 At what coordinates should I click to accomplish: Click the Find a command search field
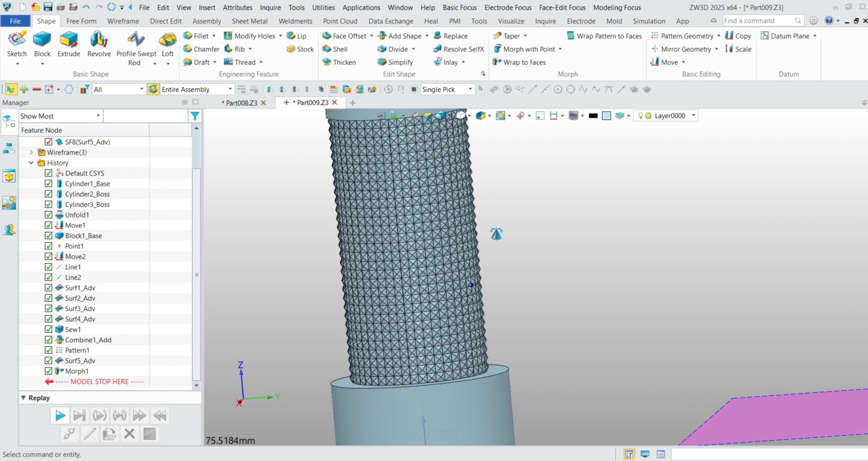coord(761,20)
